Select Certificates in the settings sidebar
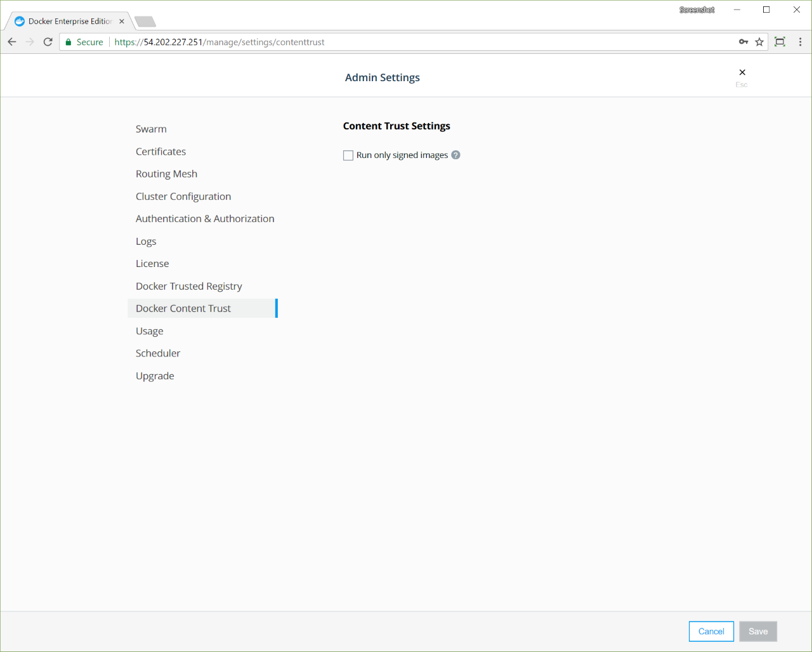812x652 pixels. point(160,152)
